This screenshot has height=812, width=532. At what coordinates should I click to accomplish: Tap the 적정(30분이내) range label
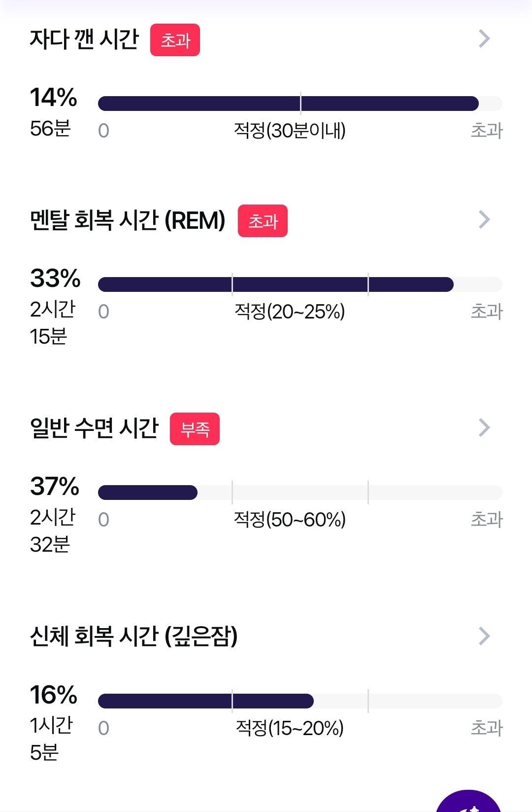290,131
